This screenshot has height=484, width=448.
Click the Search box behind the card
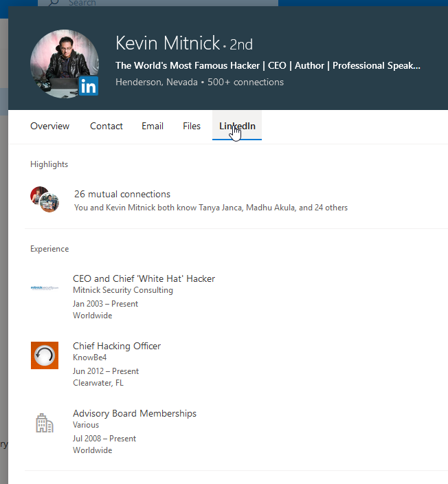click(158, 3)
